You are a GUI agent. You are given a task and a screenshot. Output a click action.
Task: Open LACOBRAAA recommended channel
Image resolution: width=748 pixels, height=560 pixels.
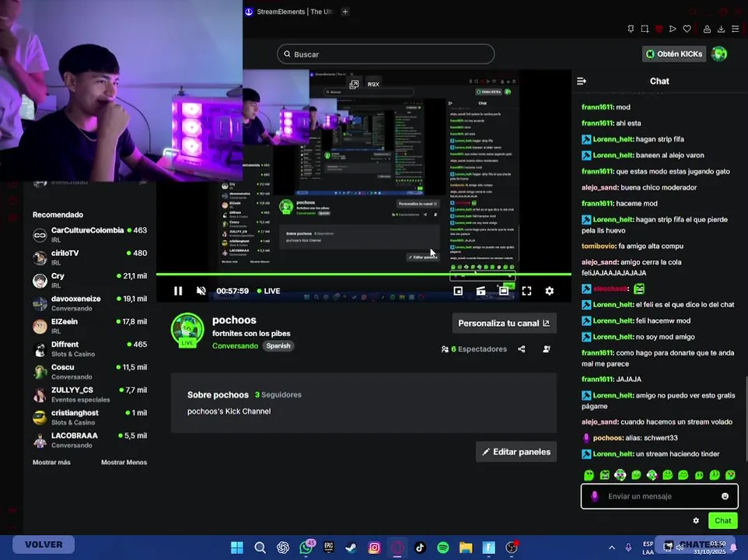(x=89, y=441)
